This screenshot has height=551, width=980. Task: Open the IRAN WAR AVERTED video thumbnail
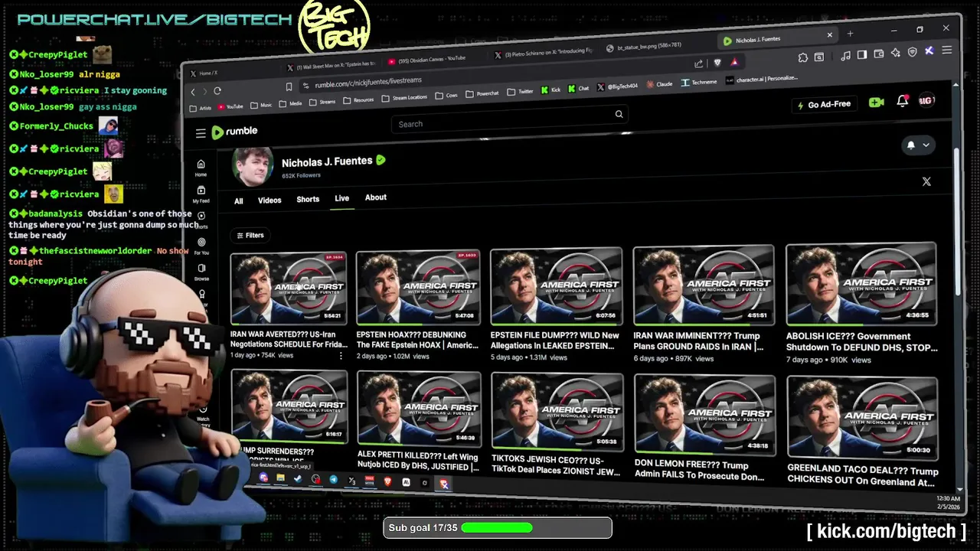[x=289, y=289]
